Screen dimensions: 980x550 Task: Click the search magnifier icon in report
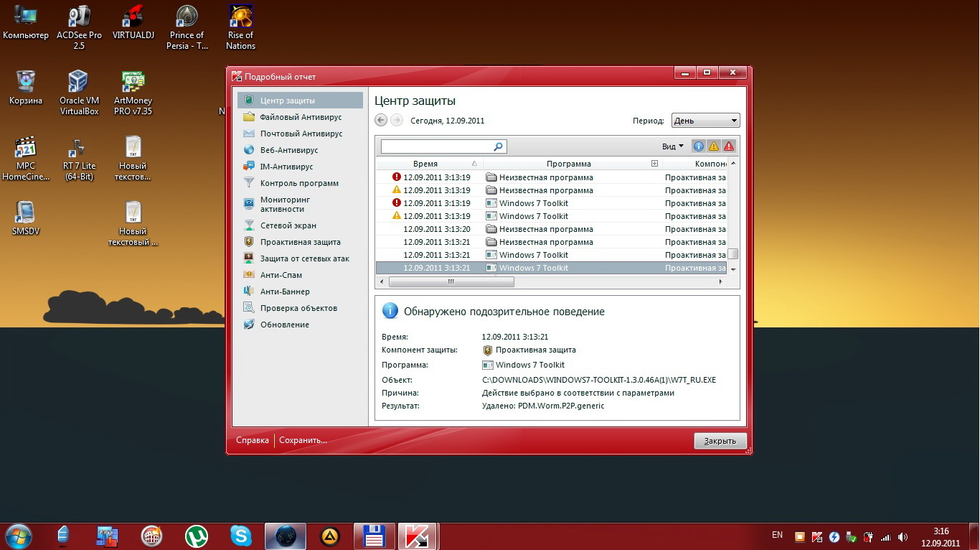499,146
